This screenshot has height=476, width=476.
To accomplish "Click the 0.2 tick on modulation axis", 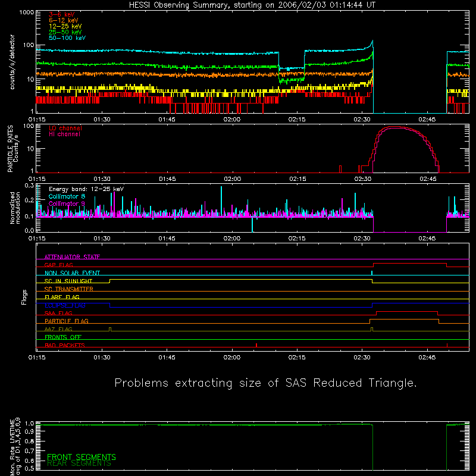I will pos(29,200).
